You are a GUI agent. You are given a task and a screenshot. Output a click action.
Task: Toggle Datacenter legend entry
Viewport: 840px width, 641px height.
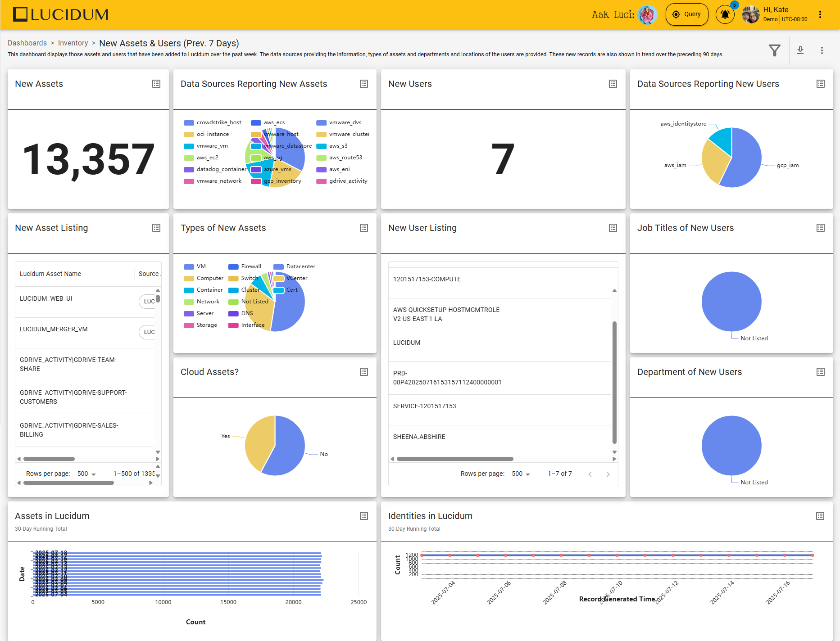pos(295,266)
